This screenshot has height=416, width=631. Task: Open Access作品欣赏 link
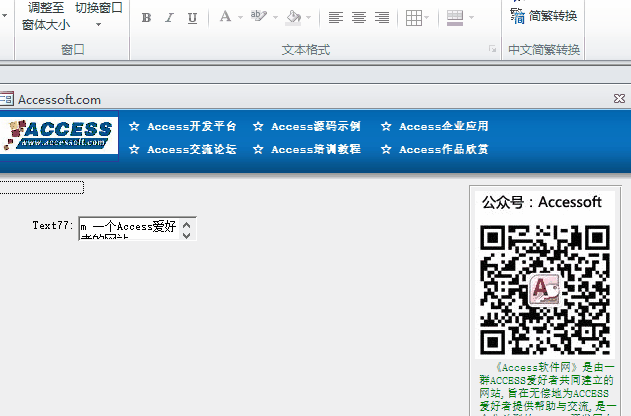coord(443,149)
